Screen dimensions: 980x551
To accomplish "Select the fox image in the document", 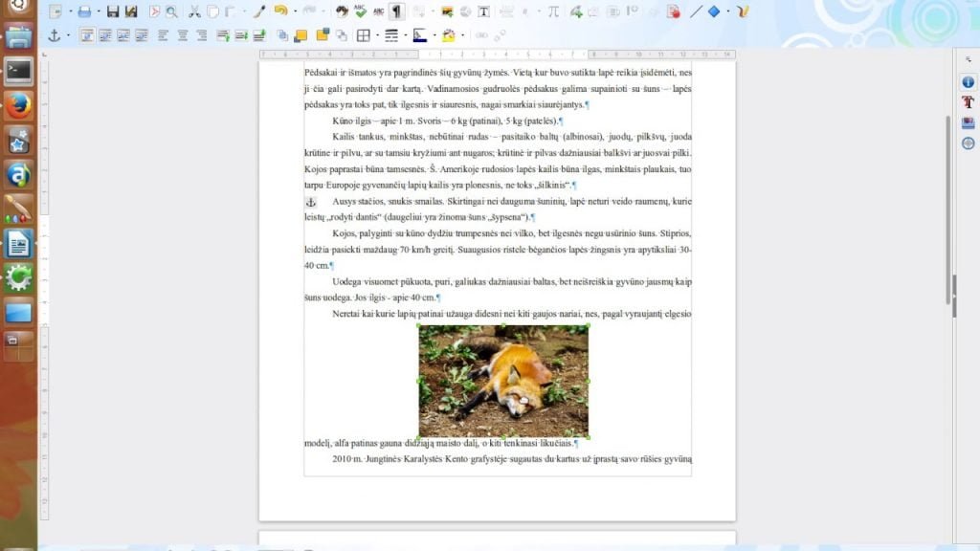I will click(503, 381).
